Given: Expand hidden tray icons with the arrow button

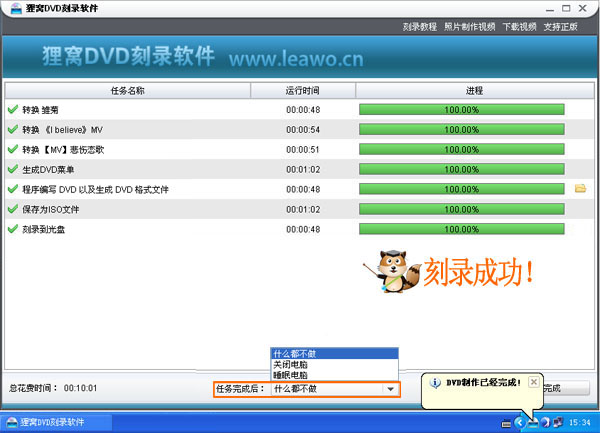Looking at the screenshot, I should (x=520, y=423).
